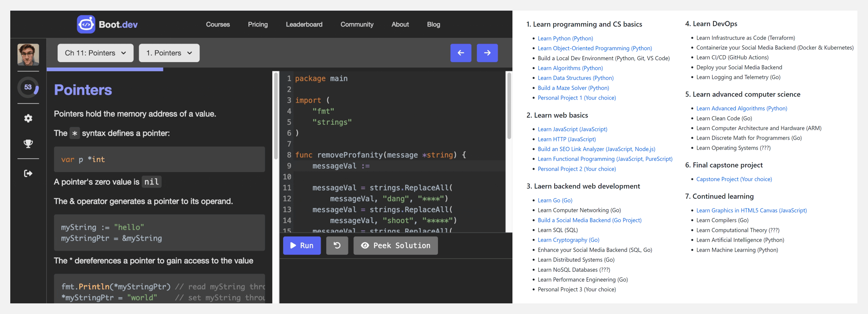Open Personal Project 2 (Your choice) link
The width and height of the screenshot is (868, 314).
click(x=577, y=169)
